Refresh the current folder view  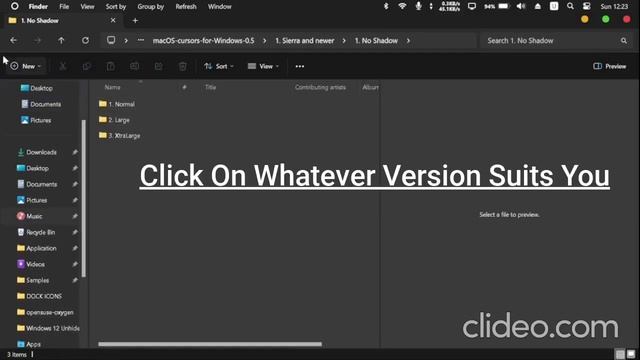(85, 40)
